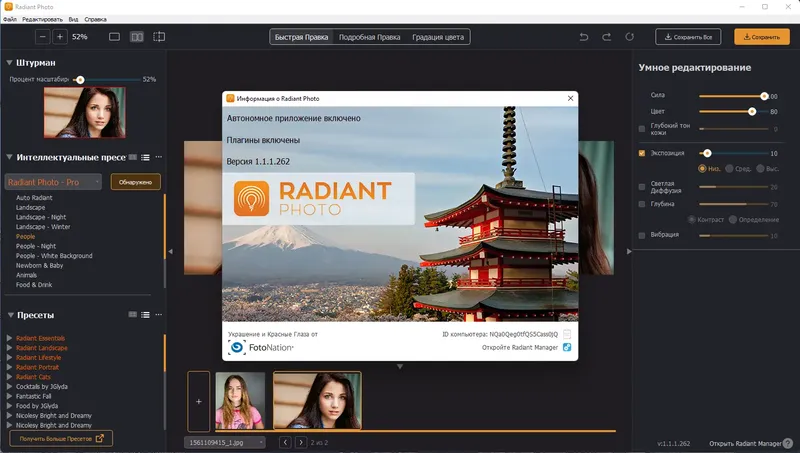Collapse the filmstrip with down arrow
The width and height of the screenshot is (800, 453).
coord(400,366)
